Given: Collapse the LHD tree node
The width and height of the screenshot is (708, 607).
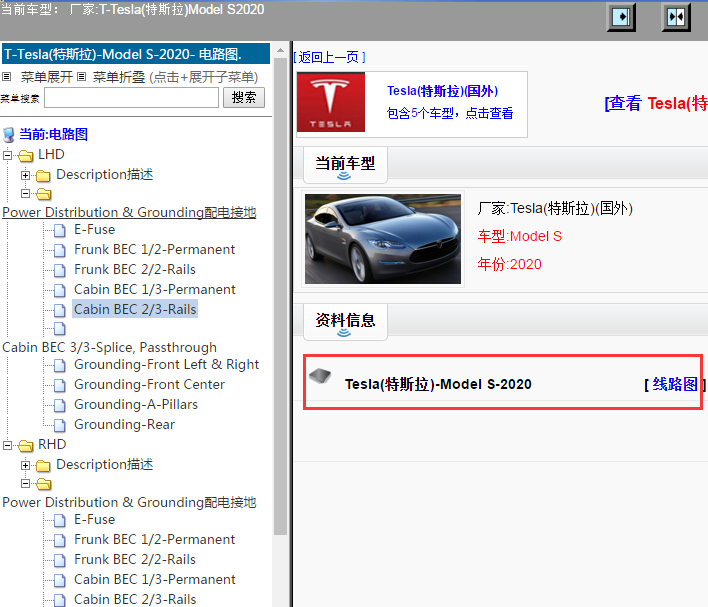Looking at the screenshot, I should tap(7, 155).
